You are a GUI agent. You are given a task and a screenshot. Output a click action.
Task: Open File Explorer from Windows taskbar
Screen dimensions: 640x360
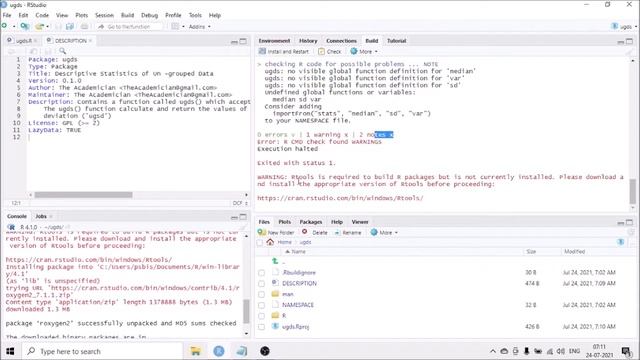pyautogui.click(x=196, y=351)
